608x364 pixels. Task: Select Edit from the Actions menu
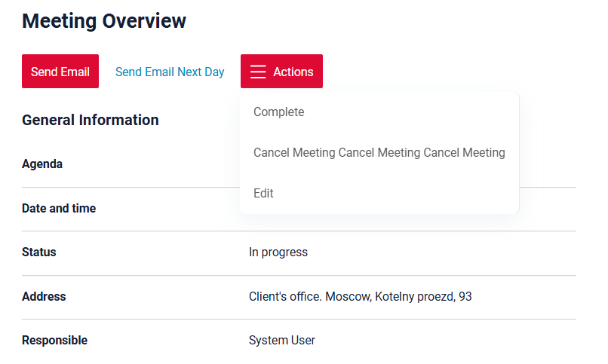[x=263, y=194]
